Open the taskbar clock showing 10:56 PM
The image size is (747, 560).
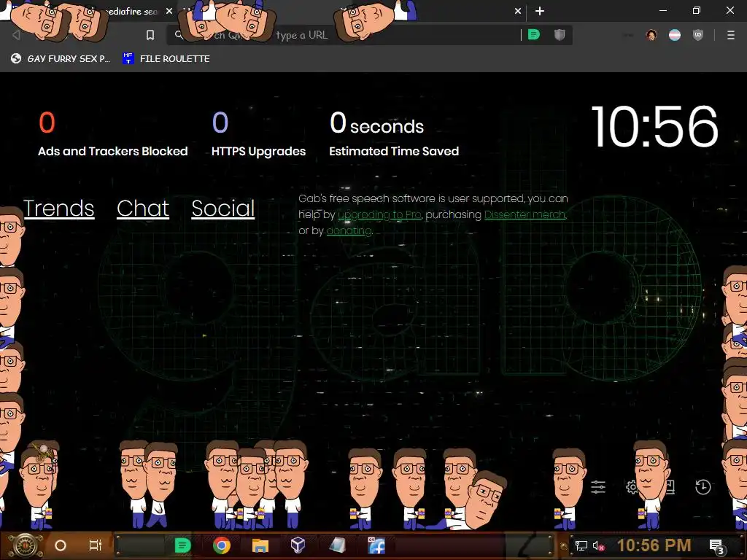pyautogui.click(x=654, y=545)
